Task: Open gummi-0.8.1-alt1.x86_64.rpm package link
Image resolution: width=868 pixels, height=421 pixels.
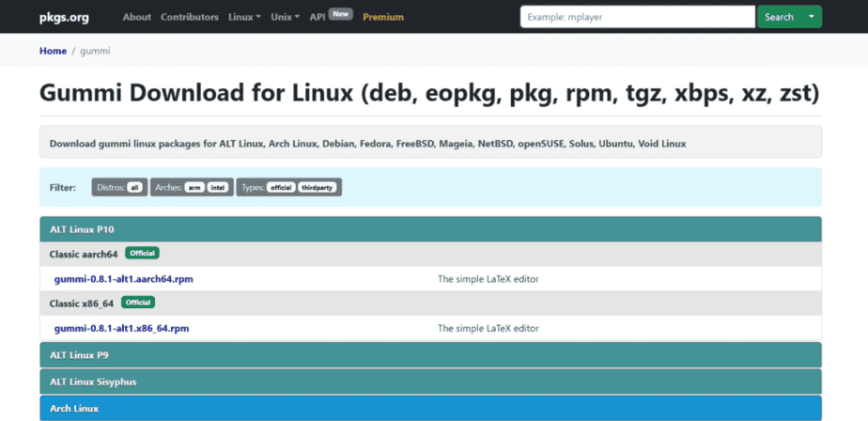Action: click(x=121, y=329)
